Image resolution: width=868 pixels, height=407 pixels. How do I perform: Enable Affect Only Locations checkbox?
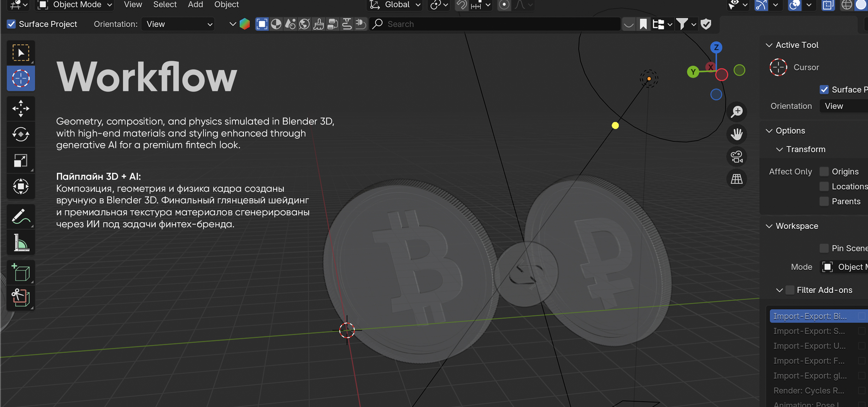(824, 186)
